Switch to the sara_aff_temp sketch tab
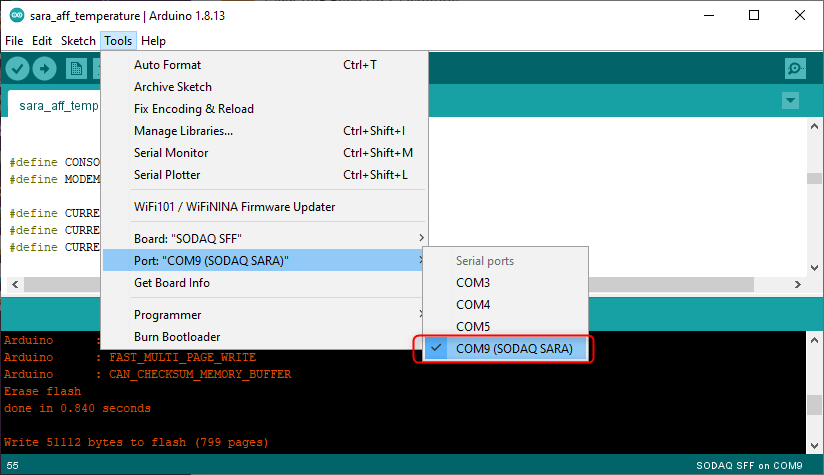The width and height of the screenshot is (824, 475). coord(55,106)
